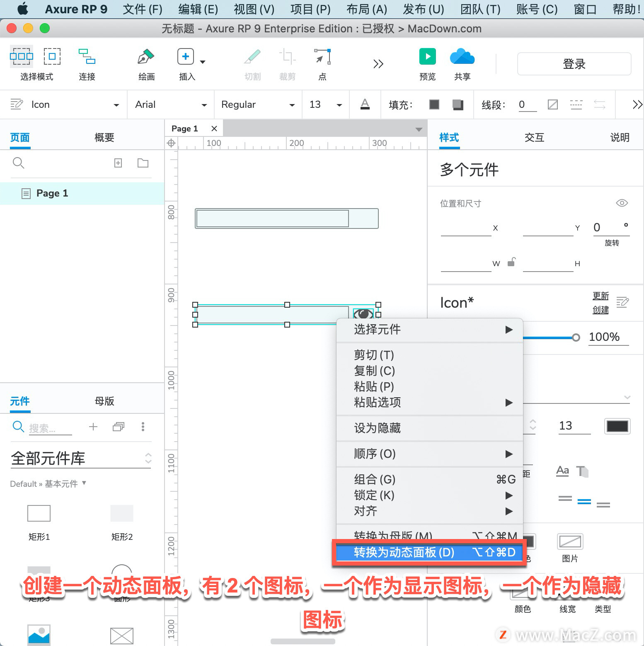Select the Image (图片) fill icon
The width and height of the screenshot is (644, 646).
click(x=570, y=541)
